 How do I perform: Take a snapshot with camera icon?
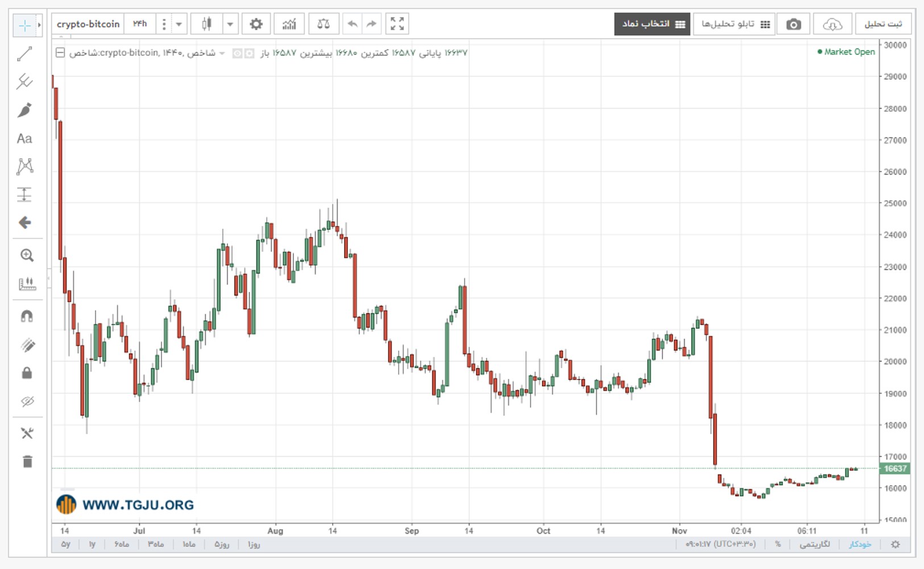[793, 24]
